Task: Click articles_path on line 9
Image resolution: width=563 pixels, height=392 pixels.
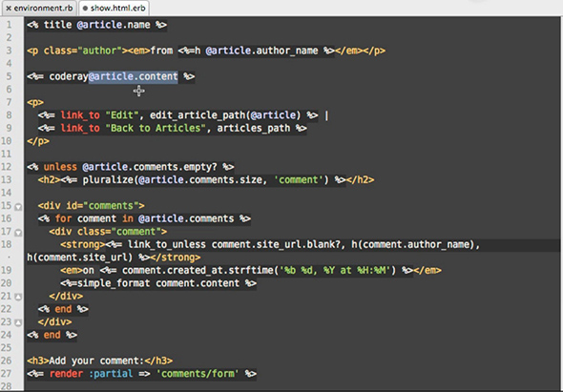Action: pos(254,129)
